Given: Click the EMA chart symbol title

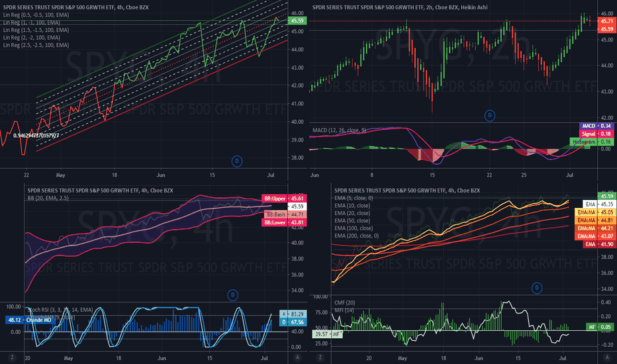Looking at the screenshot, I should [x=407, y=191].
